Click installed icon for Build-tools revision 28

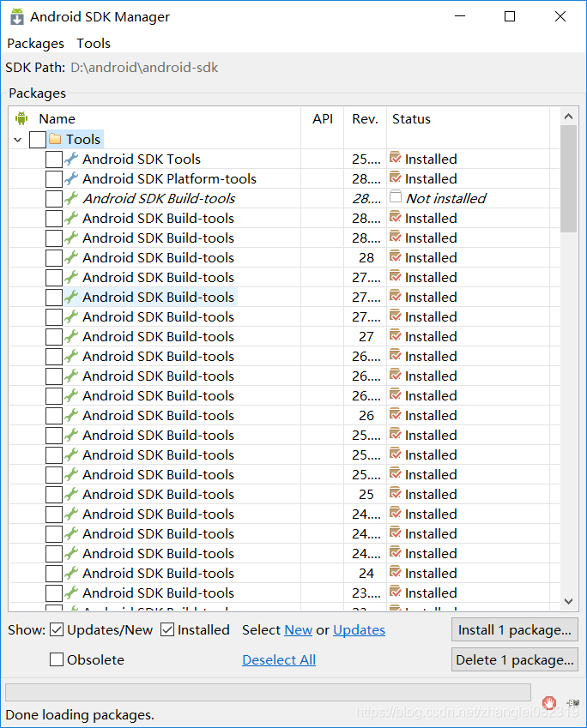[395, 256]
